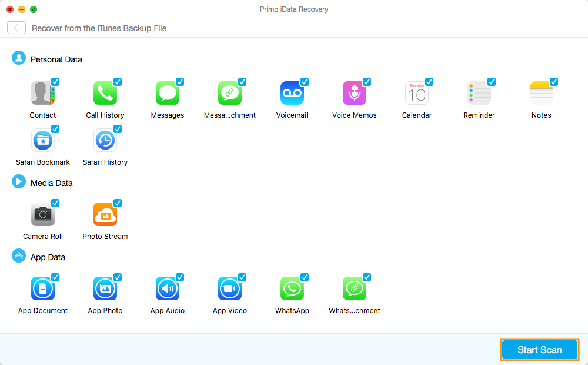Image resolution: width=588 pixels, height=365 pixels.
Task: Click the Start Scan button
Action: 539,350
